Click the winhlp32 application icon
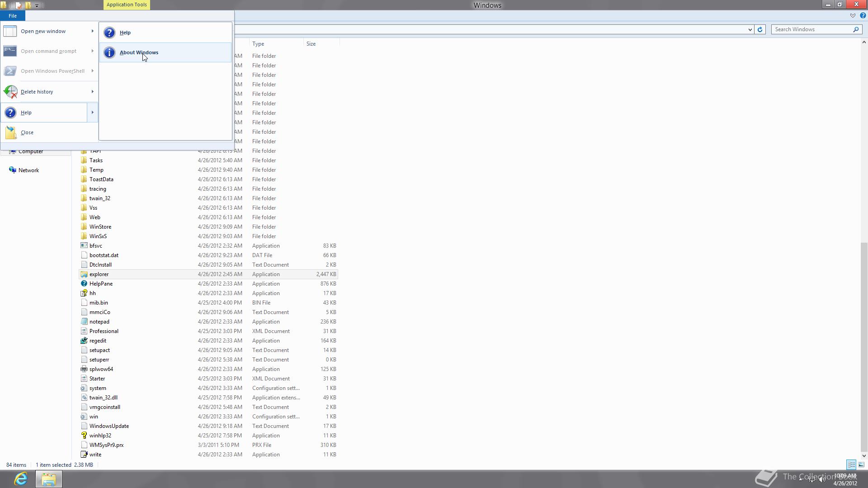 pos(84,436)
